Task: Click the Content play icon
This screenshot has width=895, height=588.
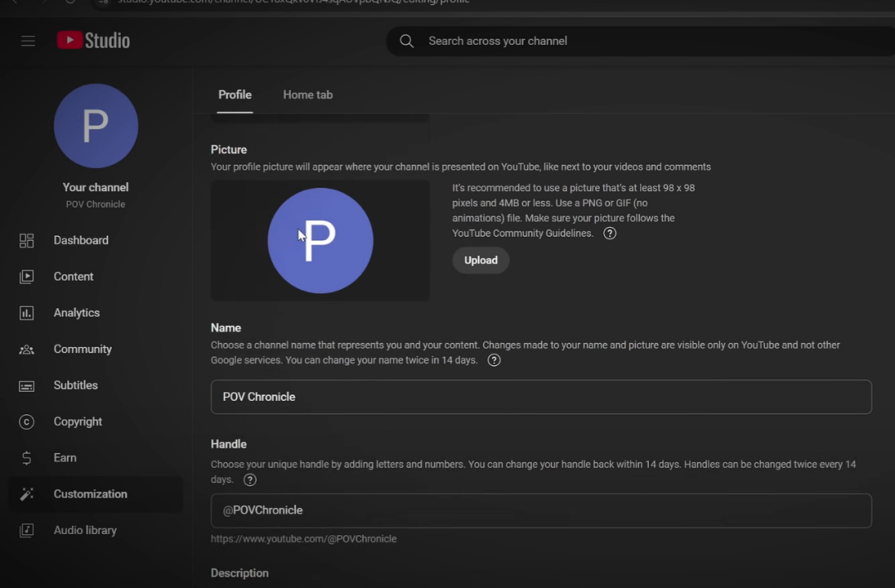Action: point(27,277)
